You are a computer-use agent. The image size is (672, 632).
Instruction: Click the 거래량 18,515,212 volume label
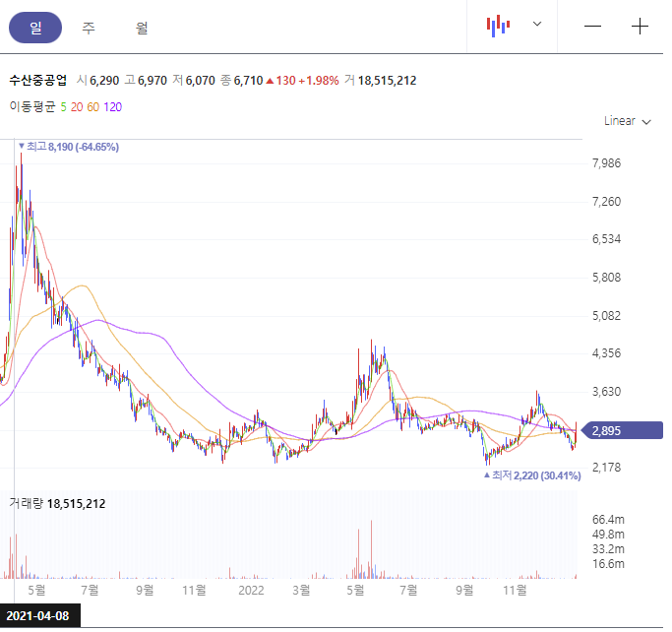tap(57, 503)
